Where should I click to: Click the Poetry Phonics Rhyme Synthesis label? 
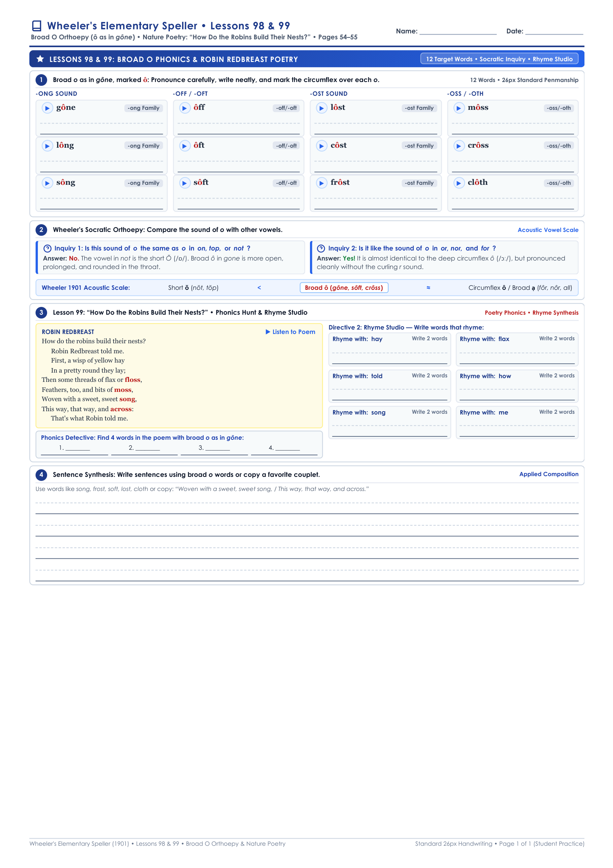coord(531,312)
